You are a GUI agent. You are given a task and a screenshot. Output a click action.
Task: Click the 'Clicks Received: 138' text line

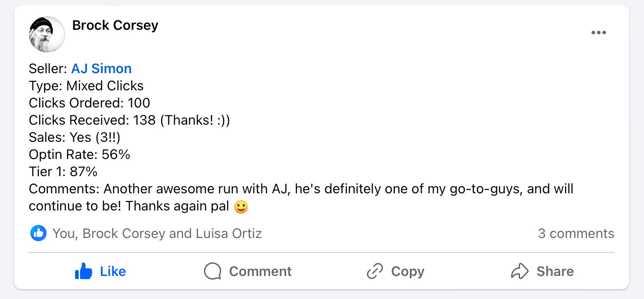(x=129, y=120)
